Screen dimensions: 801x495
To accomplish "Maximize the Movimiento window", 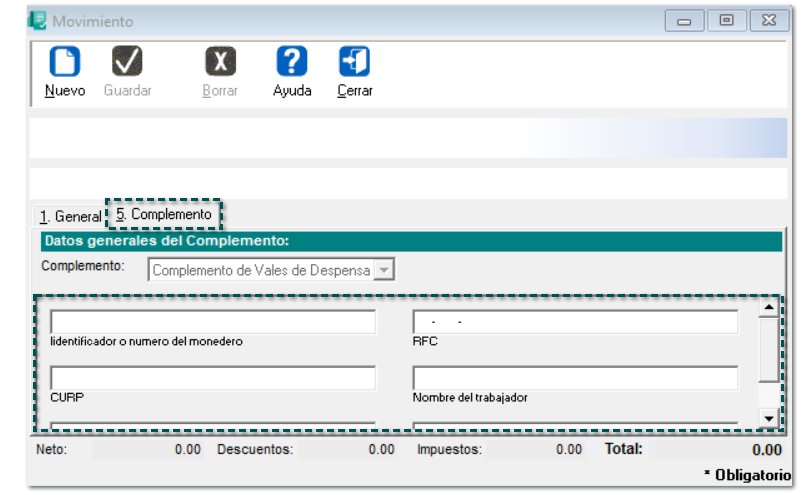I will [726, 21].
